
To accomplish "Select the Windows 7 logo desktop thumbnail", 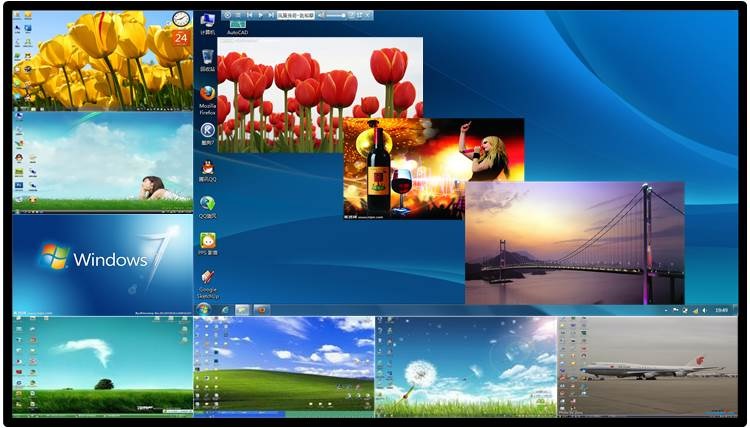I will (x=102, y=262).
